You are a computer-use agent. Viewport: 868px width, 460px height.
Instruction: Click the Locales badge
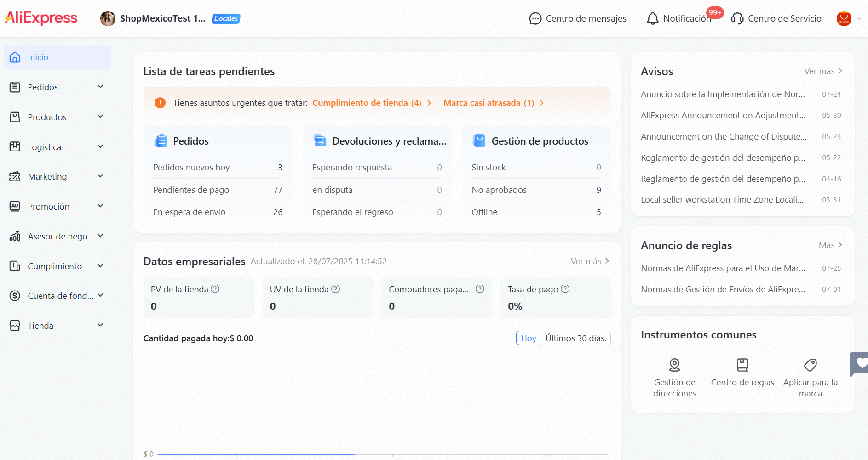coord(226,18)
